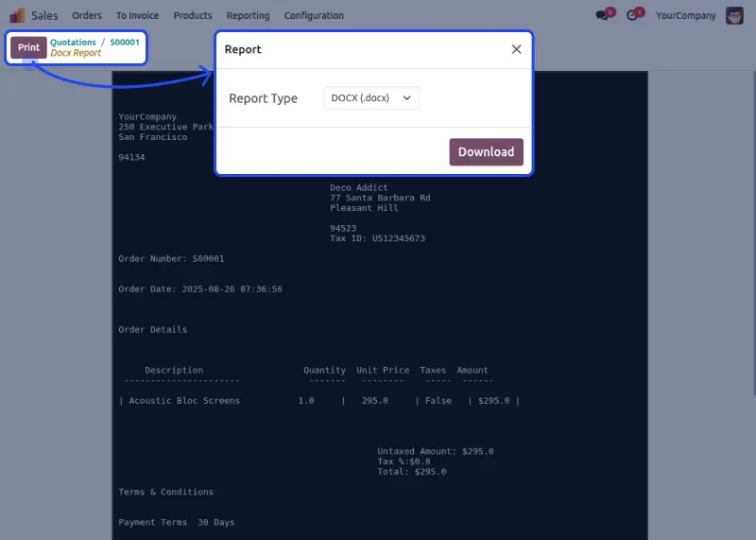Open the Orders menu
The width and height of the screenshot is (756, 540).
87,15
